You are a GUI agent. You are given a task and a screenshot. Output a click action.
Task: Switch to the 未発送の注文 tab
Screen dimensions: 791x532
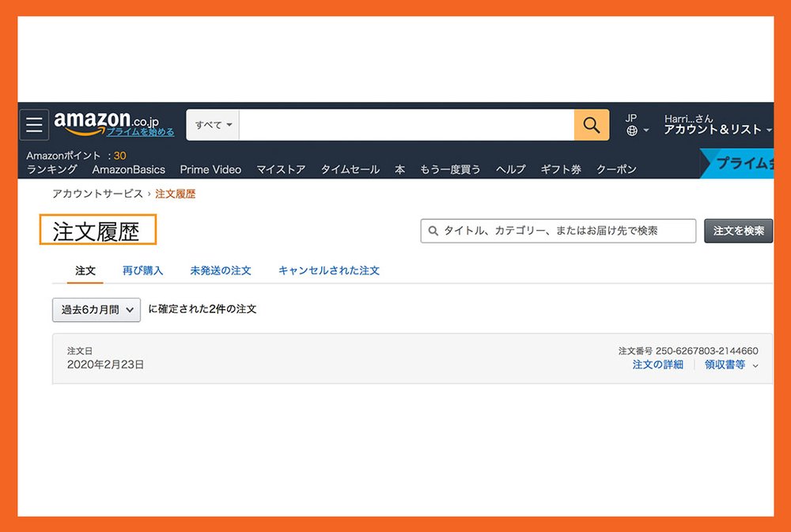[221, 270]
